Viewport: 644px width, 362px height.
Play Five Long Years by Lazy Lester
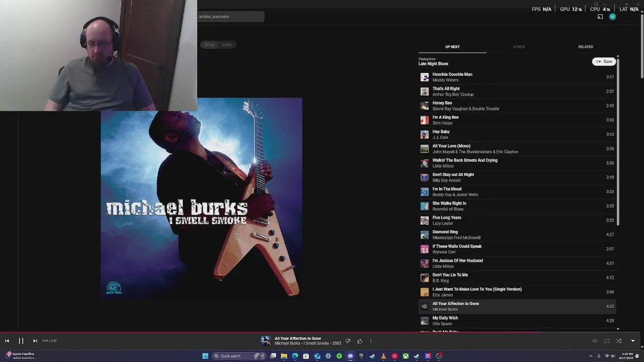[517, 220]
